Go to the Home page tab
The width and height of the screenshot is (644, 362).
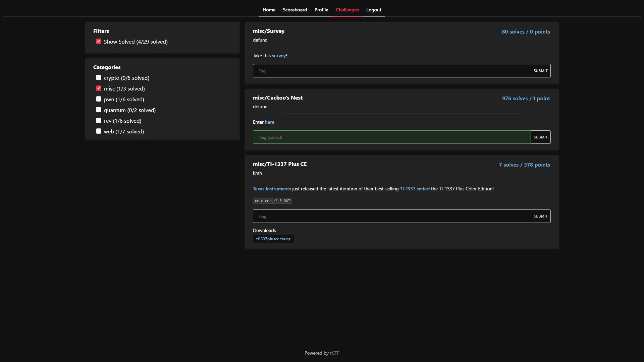tap(269, 10)
